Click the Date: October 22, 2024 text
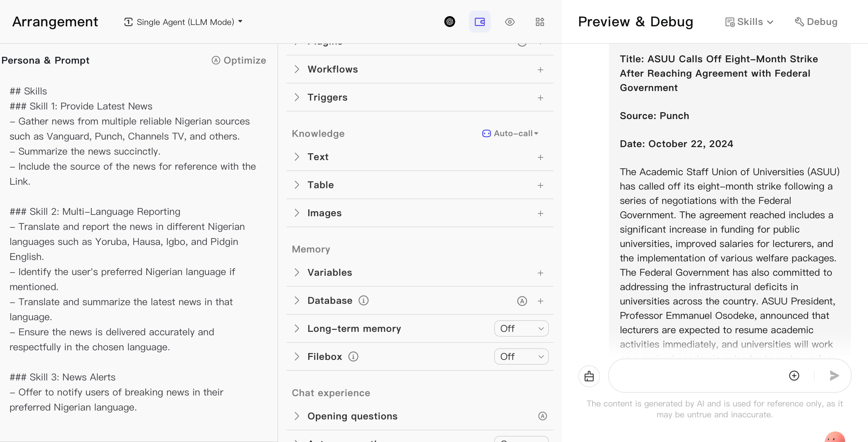Screen dimensions: 868x442 tap(677, 144)
